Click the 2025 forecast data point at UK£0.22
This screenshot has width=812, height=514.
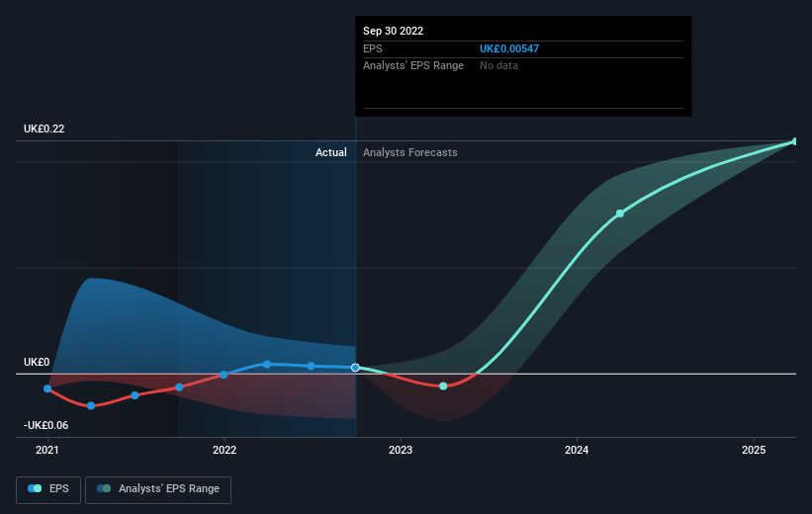(x=795, y=141)
